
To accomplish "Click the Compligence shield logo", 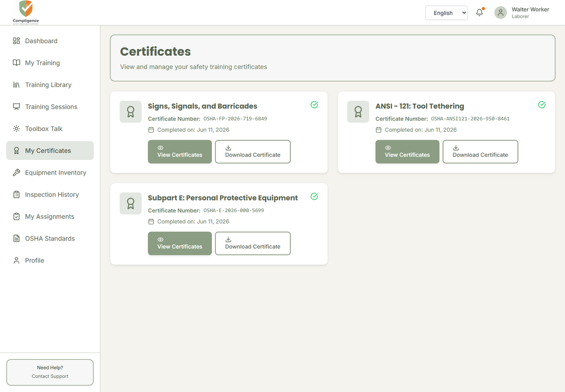I will (x=26, y=12).
